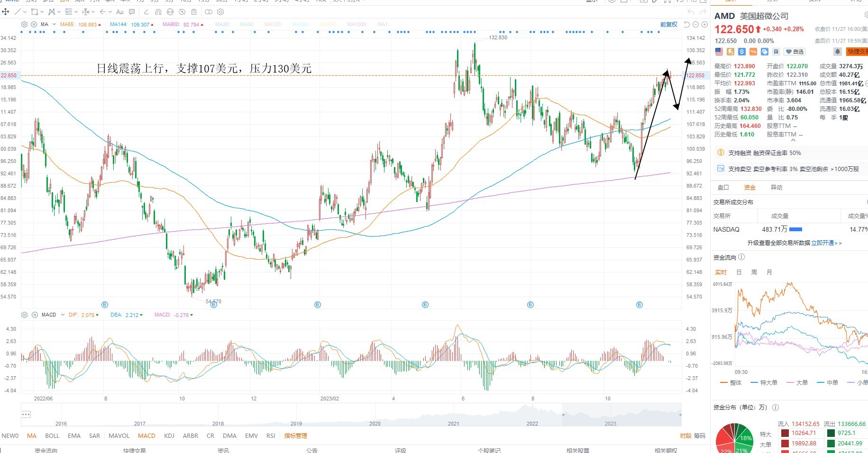
Task: Open the capital distribution info icon
Action: (776, 408)
